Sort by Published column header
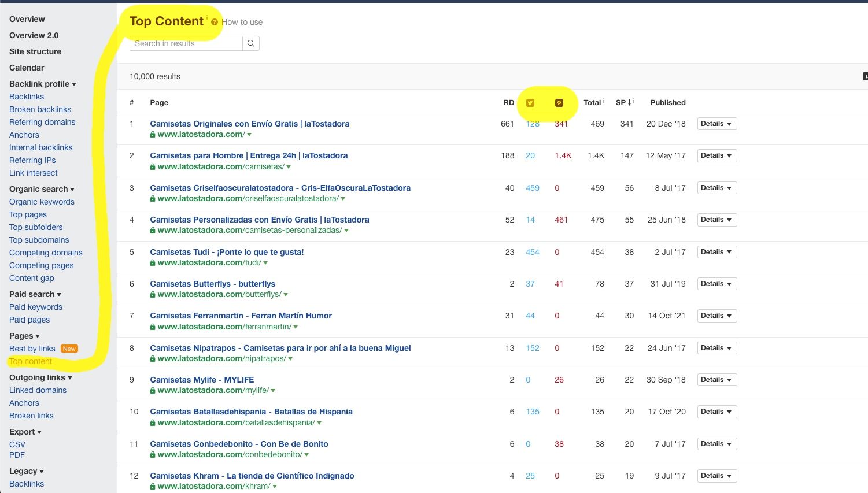868x493 pixels. [x=668, y=102]
